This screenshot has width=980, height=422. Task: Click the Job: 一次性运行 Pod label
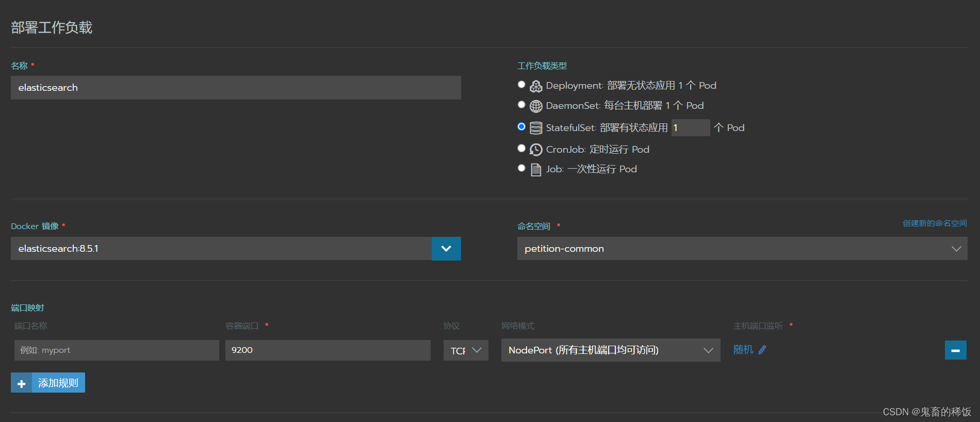point(592,169)
